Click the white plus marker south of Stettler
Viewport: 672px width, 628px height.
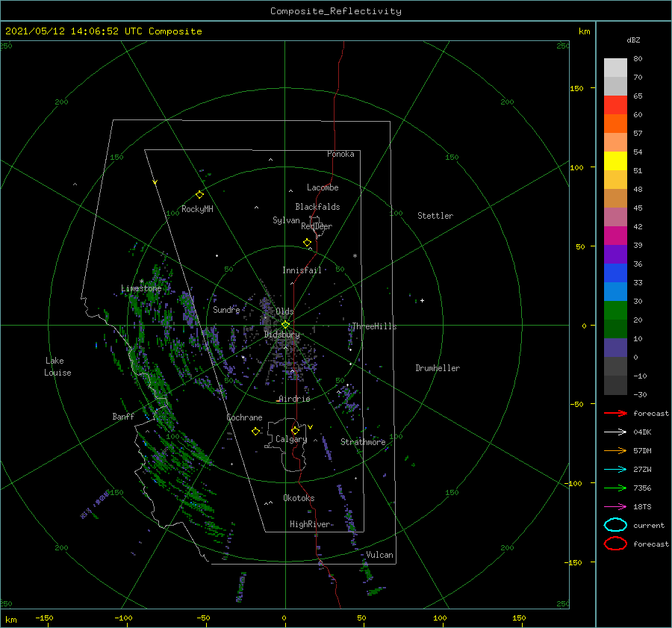point(422,300)
